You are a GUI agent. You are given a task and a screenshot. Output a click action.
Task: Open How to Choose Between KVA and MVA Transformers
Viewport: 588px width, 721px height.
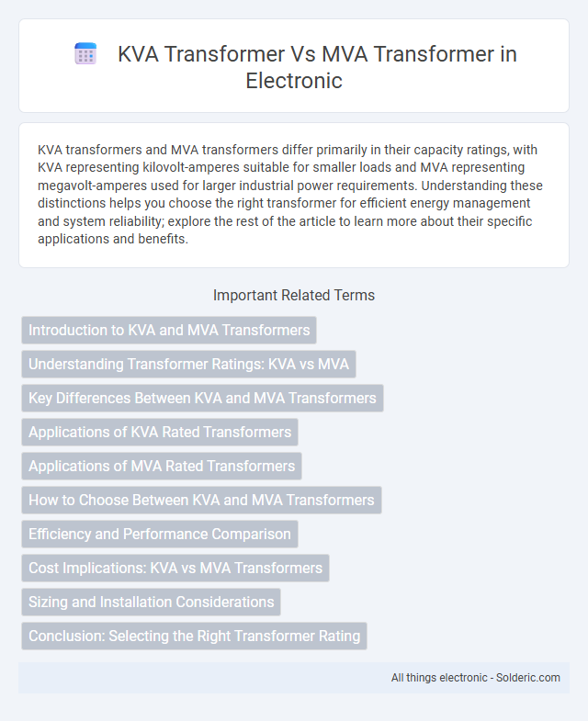[201, 501]
